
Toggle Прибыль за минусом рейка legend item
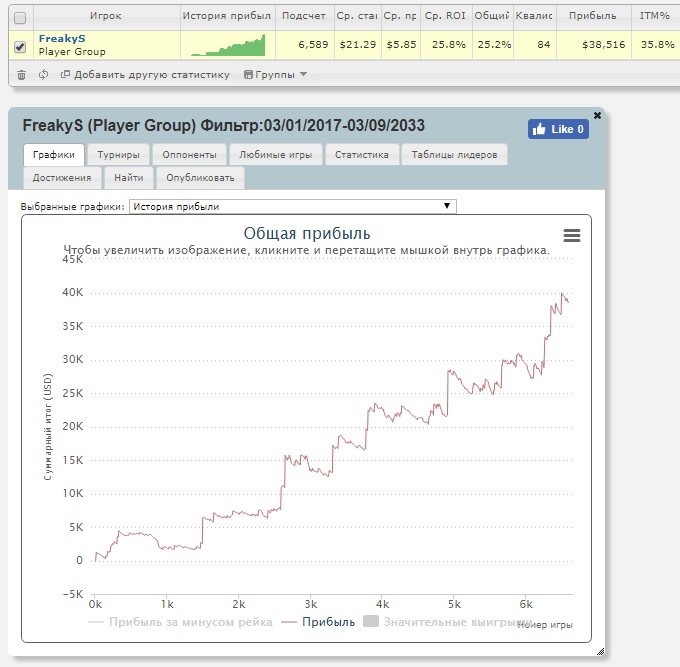pyautogui.click(x=180, y=622)
